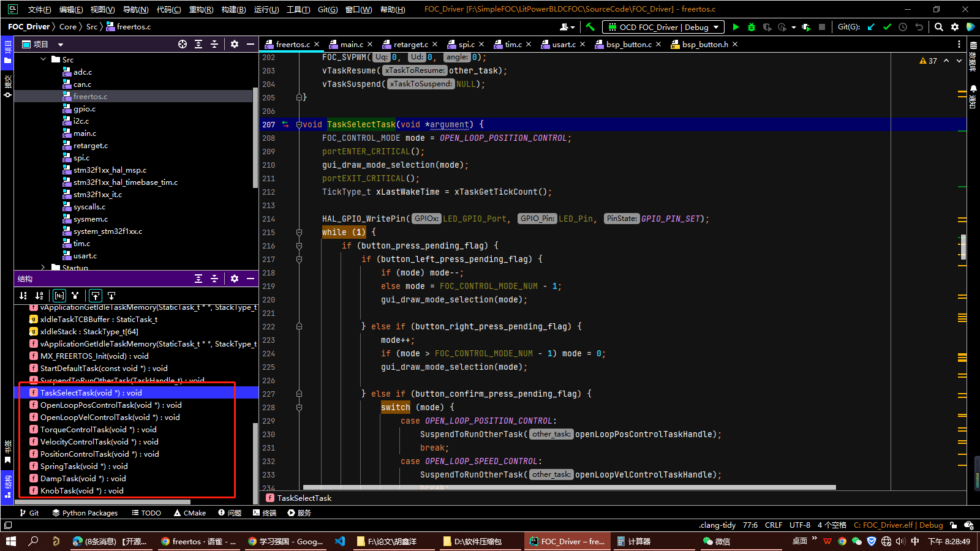
Task: Open project panel options gear
Action: pyautogui.click(x=235, y=44)
